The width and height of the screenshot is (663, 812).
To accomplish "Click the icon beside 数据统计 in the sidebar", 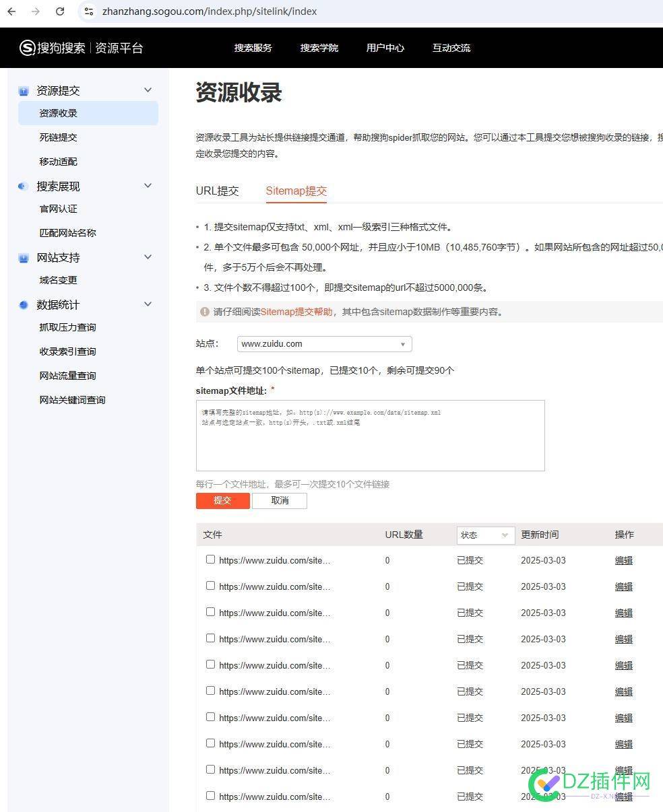I will (x=24, y=305).
